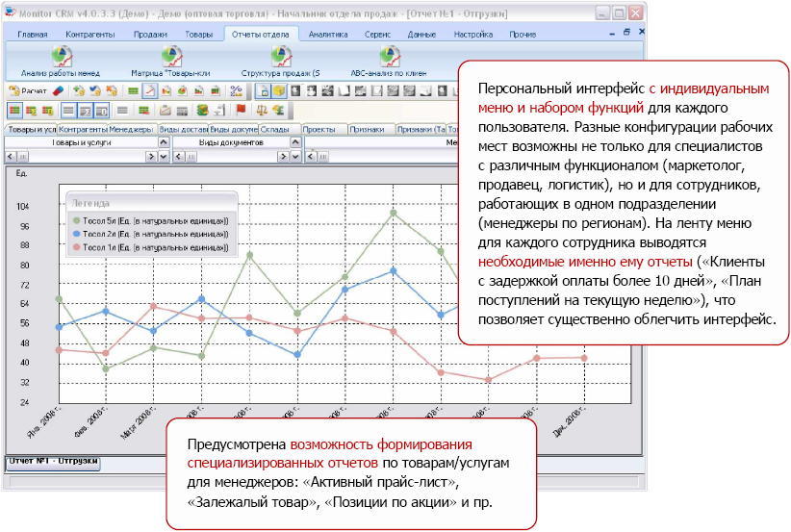Switch to the 'Проекты' filter tab
791x532 pixels.
pyautogui.click(x=323, y=130)
